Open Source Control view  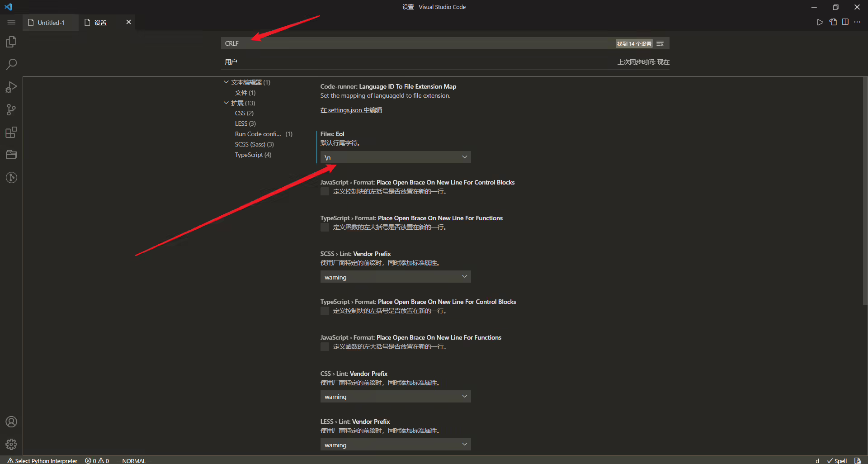click(x=11, y=109)
